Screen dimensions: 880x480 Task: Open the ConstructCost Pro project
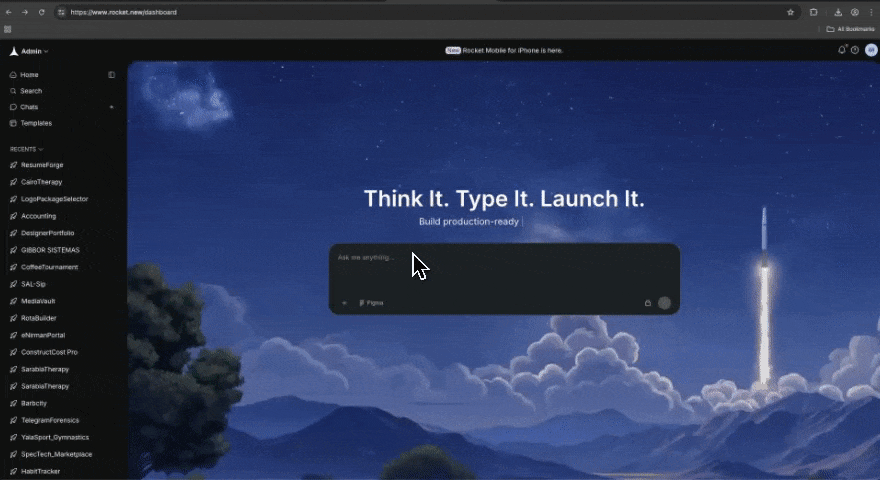[x=49, y=352]
